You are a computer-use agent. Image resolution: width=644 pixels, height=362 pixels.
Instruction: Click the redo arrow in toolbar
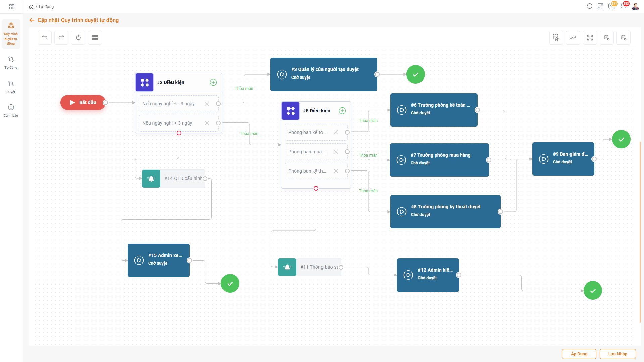click(61, 38)
